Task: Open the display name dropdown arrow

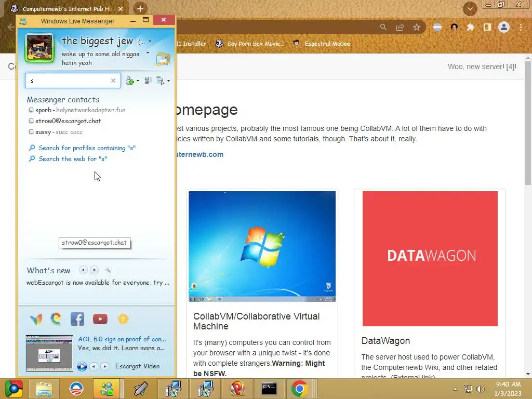Action: [x=150, y=42]
